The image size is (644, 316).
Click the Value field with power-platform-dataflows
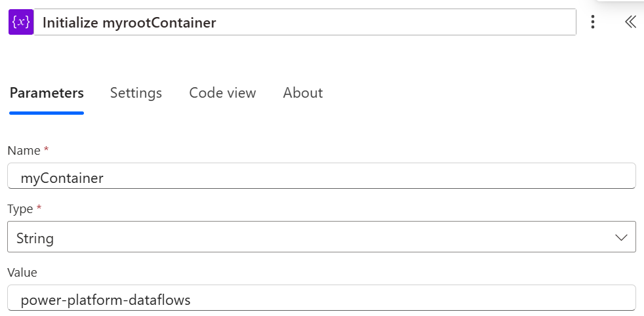321,300
